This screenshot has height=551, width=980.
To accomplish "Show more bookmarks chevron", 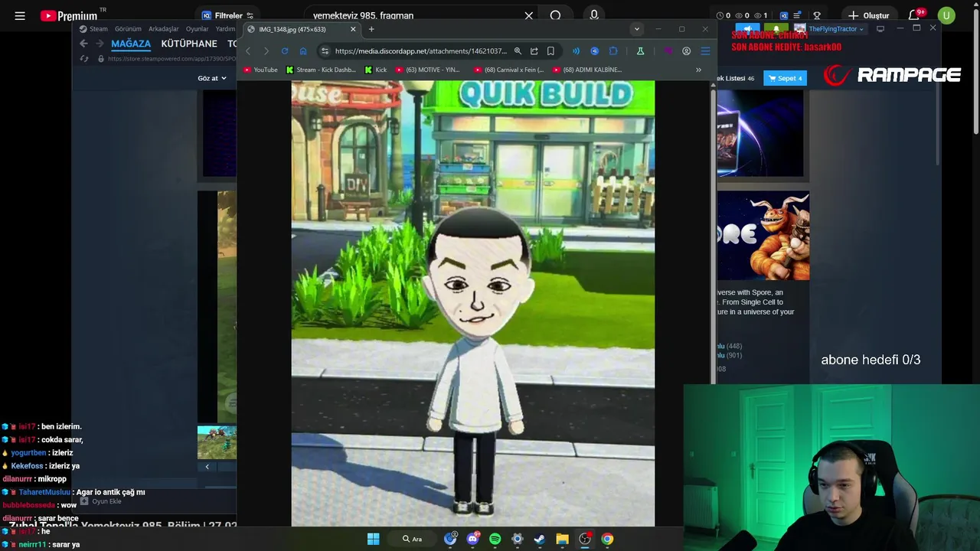I will click(698, 70).
